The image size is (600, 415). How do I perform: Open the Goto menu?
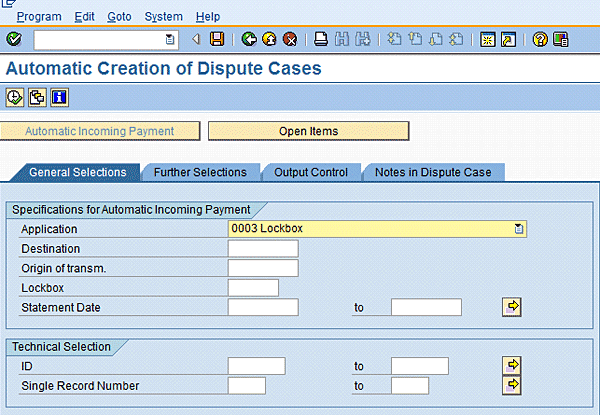[x=119, y=17]
